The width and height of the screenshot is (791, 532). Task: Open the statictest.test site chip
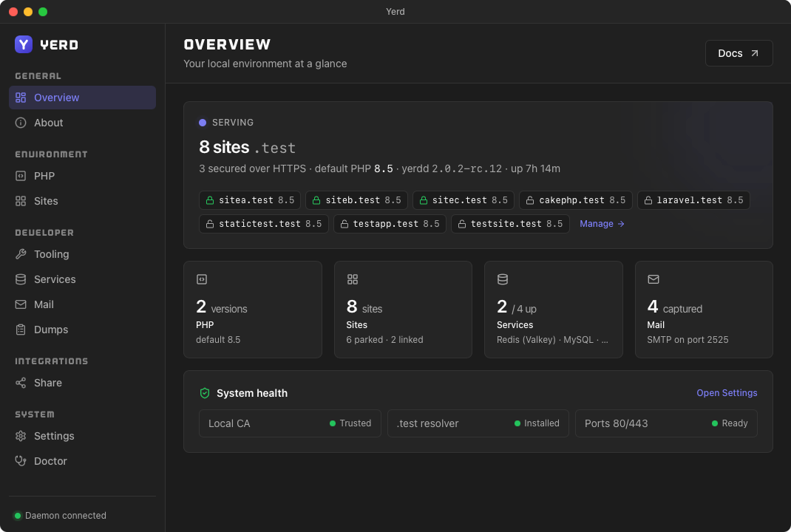[264, 224]
